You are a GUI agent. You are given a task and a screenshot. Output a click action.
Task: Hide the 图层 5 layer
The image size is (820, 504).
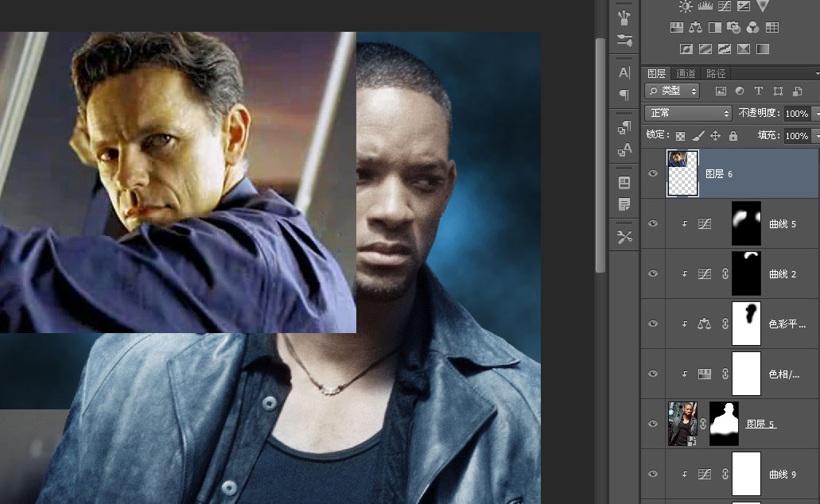pyautogui.click(x=653, y=424)
